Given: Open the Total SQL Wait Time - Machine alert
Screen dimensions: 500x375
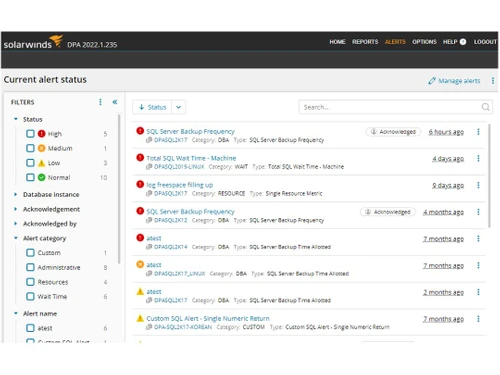Looking at the screenshot, I should click(191, 158).
